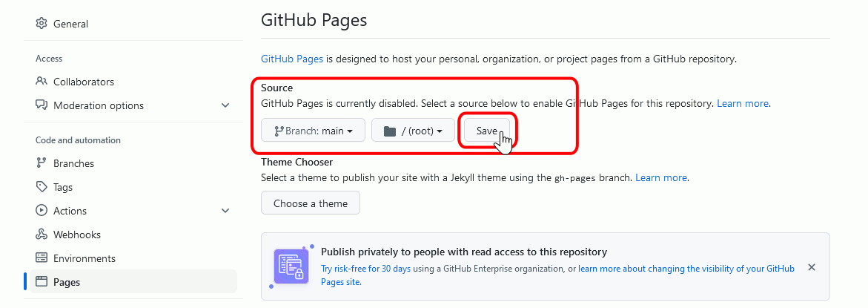Click the Actions play-circle icon
The width and height of the screenshot is (868, 308).
click(x=42, y=211)
